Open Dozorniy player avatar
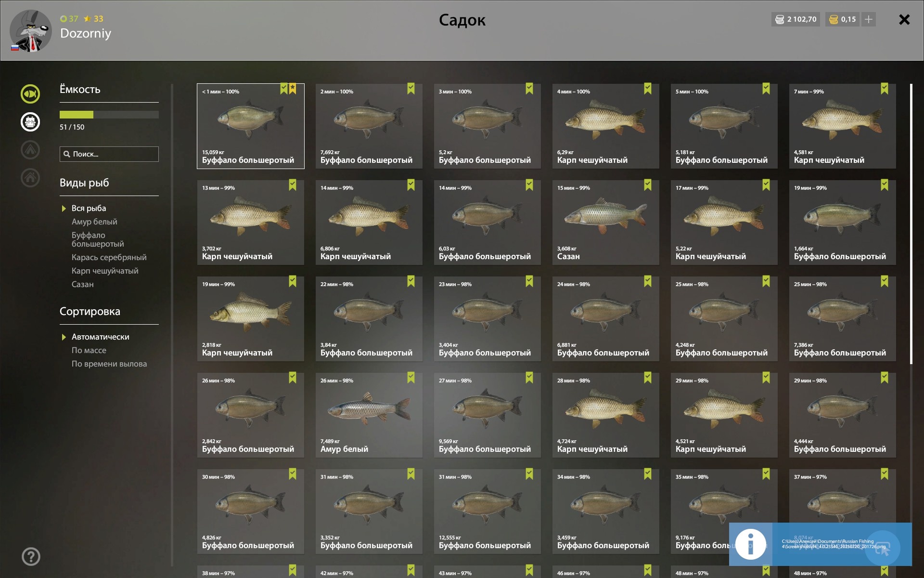 click(31, 31)
